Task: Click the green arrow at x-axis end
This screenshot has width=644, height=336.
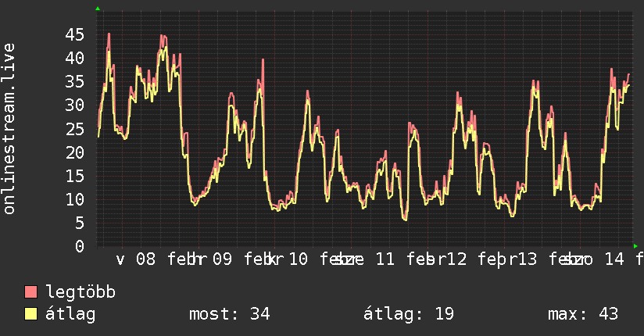Action: click(x=635, y=246)
